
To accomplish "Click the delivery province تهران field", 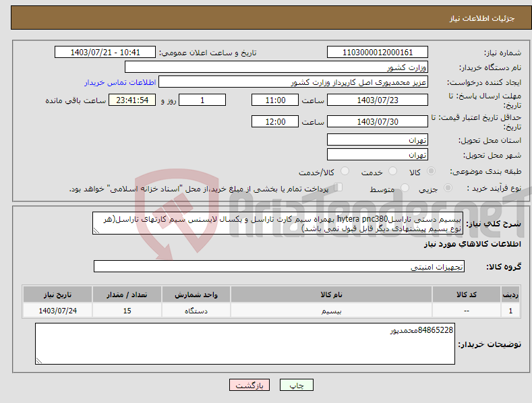I will pyautogui.click(x=378, y=139).
